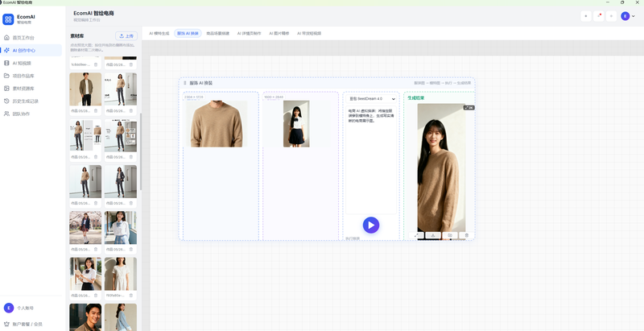The image size is (644, 331).
Task: Delete the cherry blossom girl asset
Action: (96, 250)
